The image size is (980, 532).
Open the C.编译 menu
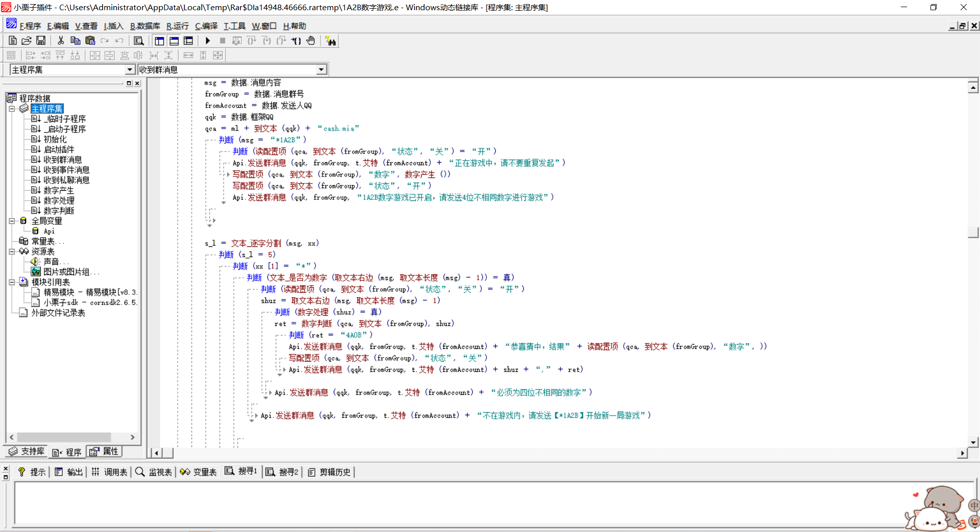point(206,26)
